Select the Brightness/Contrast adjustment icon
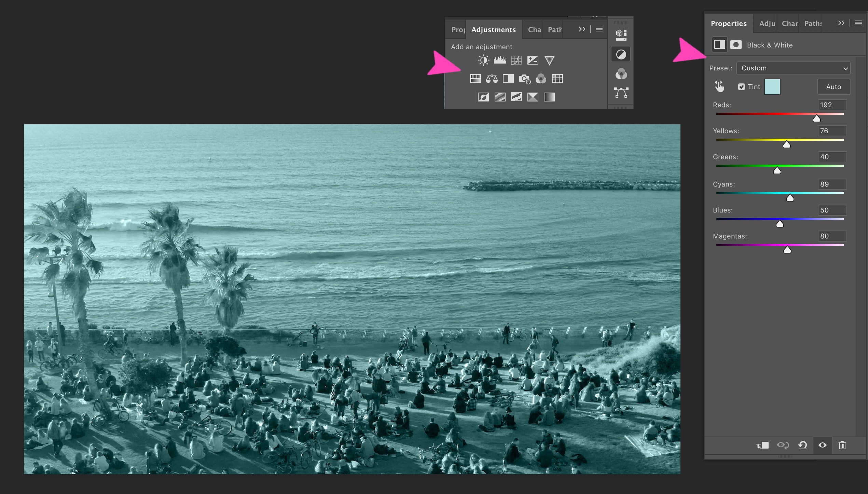The height and width of the screenshot is (494, 868). tap(483, 60)
